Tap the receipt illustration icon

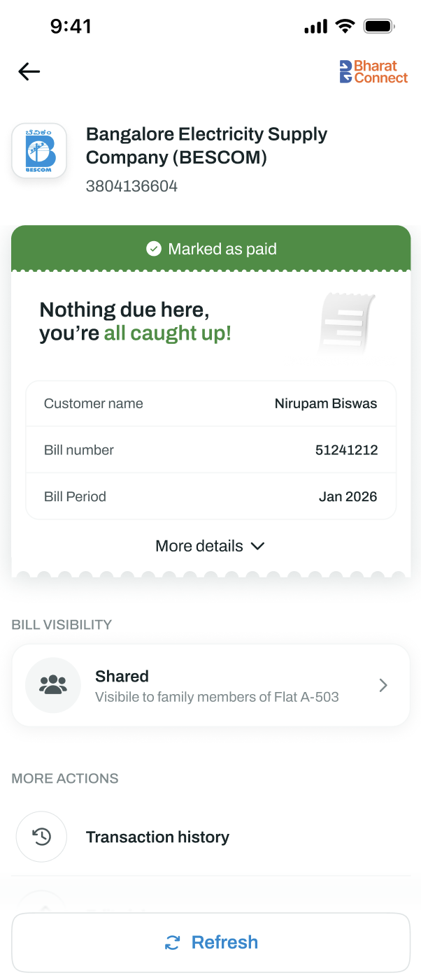click(x=347, y=322)
